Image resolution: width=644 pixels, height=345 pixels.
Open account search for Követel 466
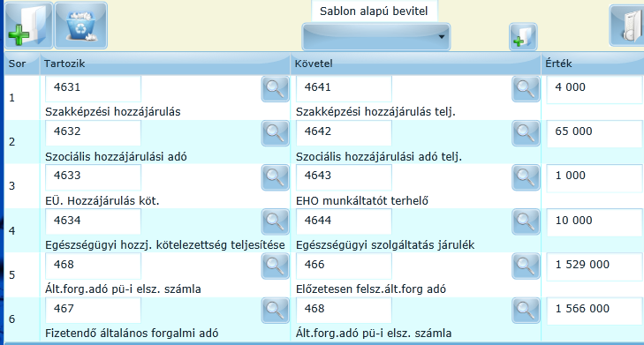pos(526,266)
